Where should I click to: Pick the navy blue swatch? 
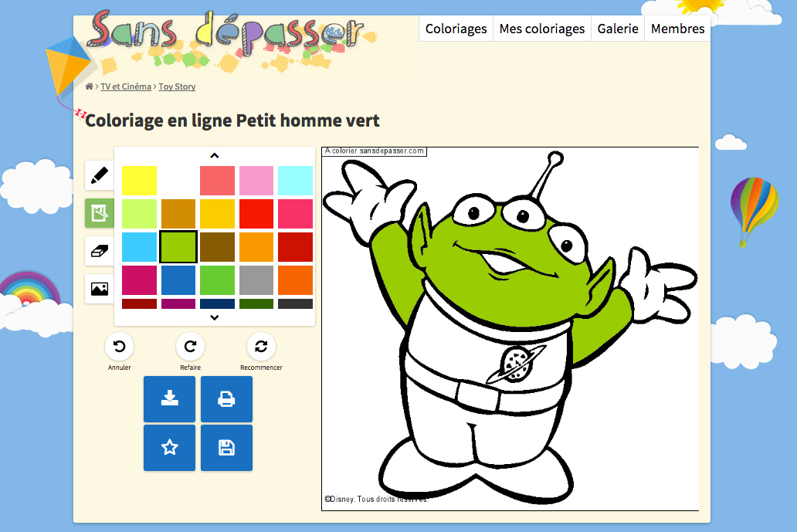tap(217, 304)
